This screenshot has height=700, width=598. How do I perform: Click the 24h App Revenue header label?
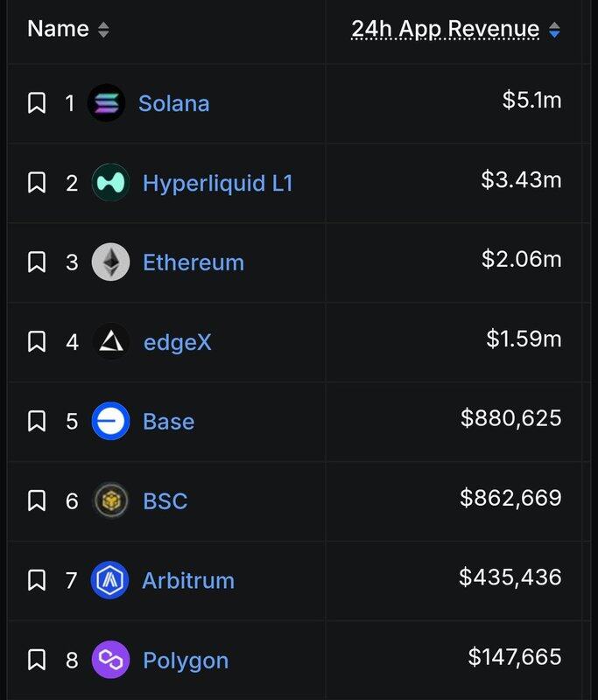click(445, 29)
